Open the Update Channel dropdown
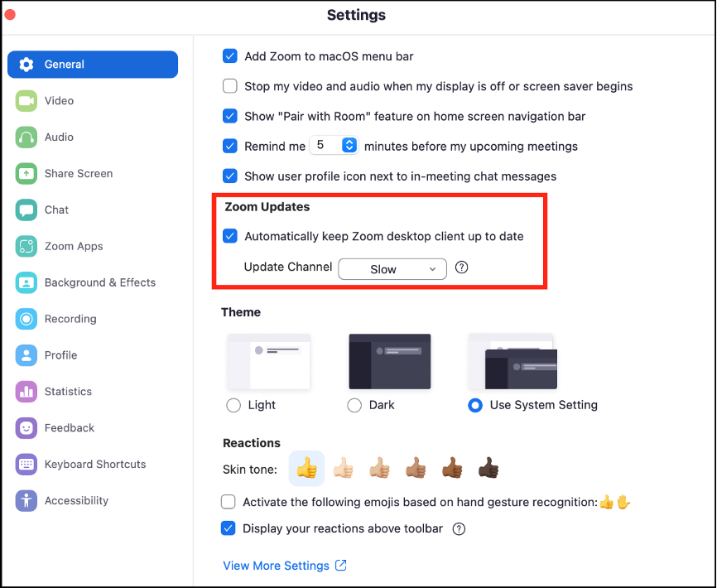The width and height of the screenshot is (717, 588). tap(392, 269)
